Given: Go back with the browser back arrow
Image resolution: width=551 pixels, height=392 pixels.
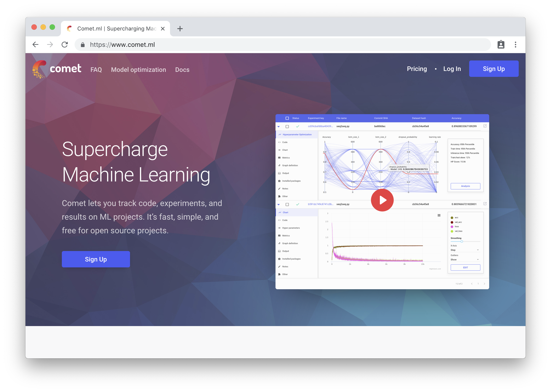Looking at the screenshot, I should (35, 44).
